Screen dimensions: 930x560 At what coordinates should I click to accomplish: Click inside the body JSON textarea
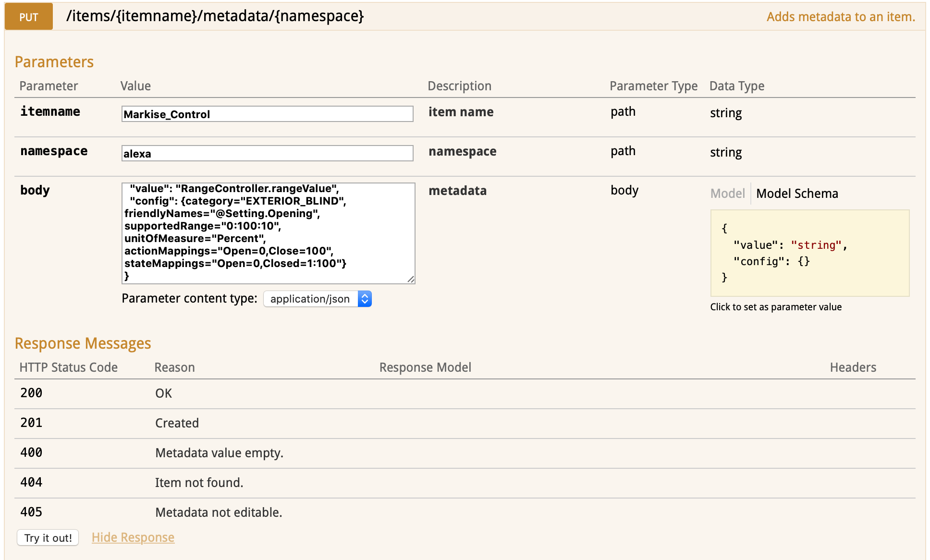pos(268,233)
